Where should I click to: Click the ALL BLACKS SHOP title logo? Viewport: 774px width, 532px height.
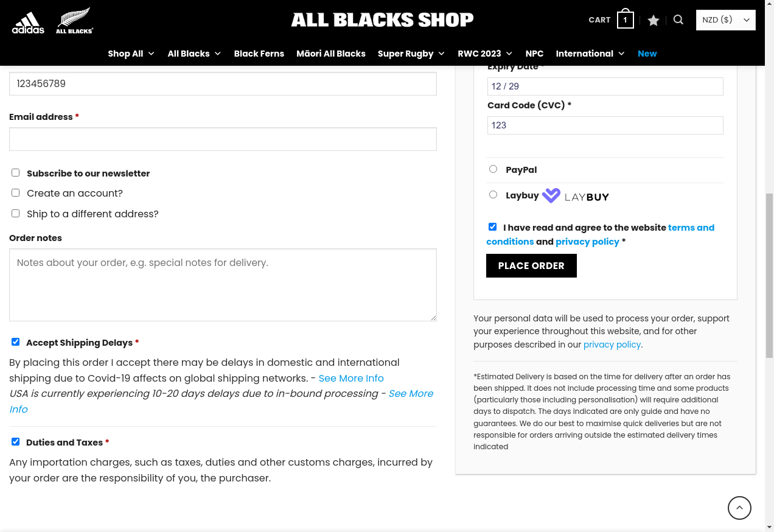point(382,20)
